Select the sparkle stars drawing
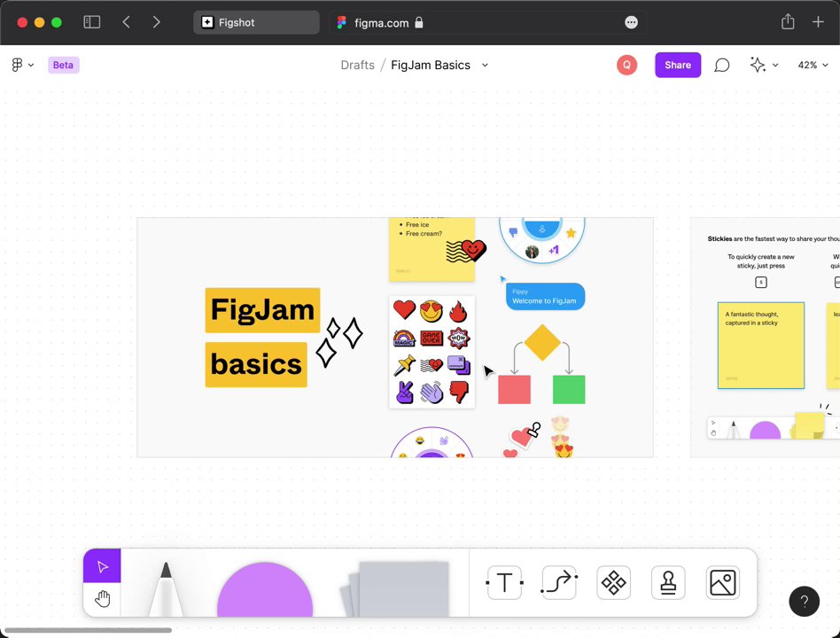840x638 pixels. (339, 342)
